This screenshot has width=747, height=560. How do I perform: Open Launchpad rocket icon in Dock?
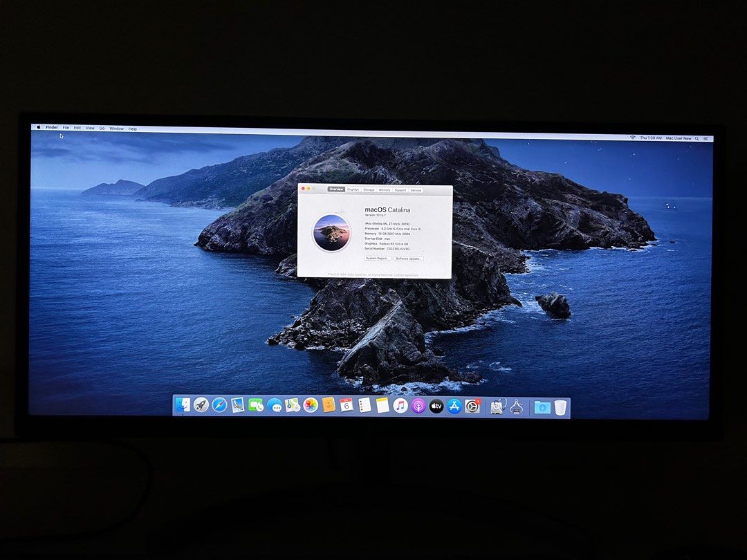tap(201, 404)
